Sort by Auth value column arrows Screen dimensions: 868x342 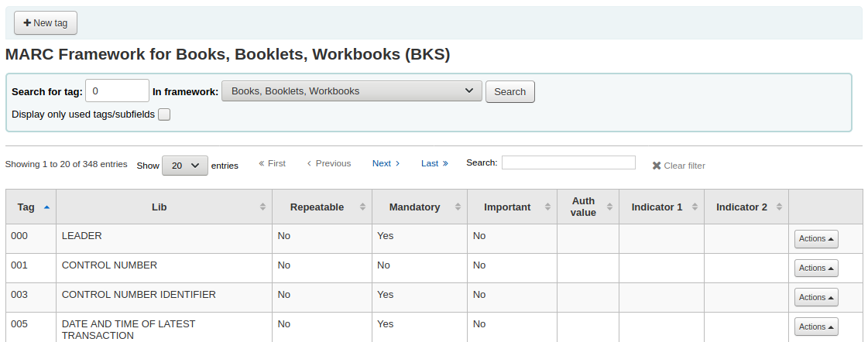tap(609, 207)
